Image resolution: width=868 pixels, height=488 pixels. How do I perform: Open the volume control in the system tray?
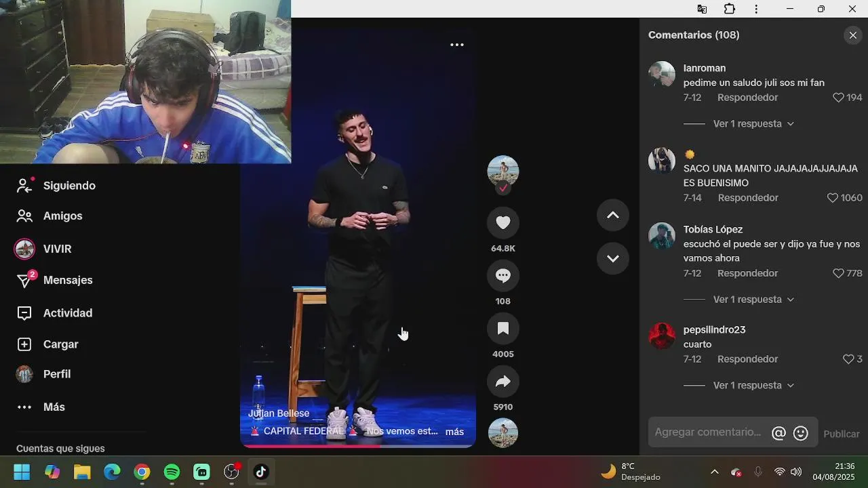click(x=796, y=472)
